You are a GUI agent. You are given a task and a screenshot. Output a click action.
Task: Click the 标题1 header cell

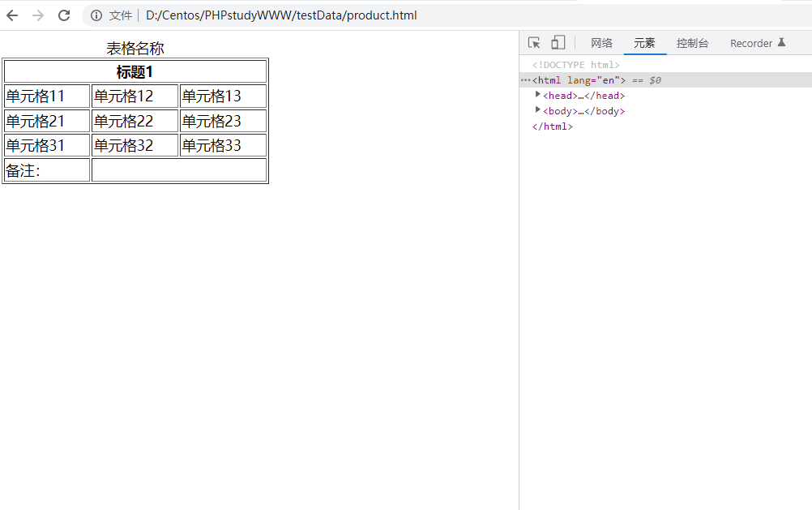(135, 71)
